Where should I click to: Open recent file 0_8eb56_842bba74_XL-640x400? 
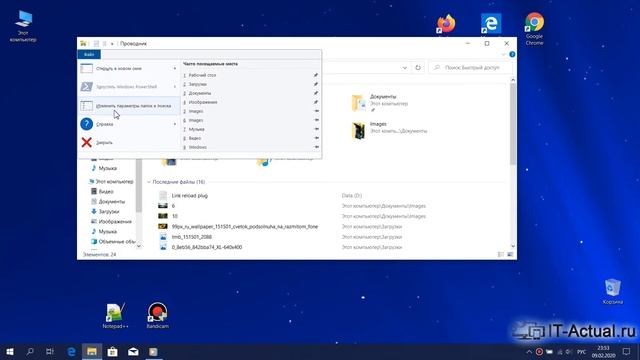point(207,247)
